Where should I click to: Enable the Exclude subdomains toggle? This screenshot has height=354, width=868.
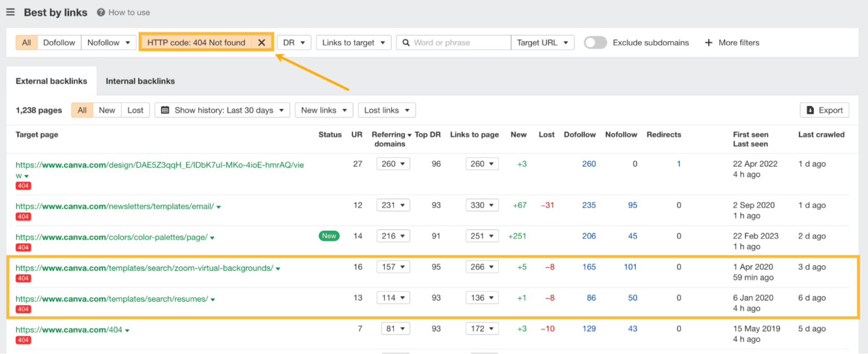click(x=595, y=42)
